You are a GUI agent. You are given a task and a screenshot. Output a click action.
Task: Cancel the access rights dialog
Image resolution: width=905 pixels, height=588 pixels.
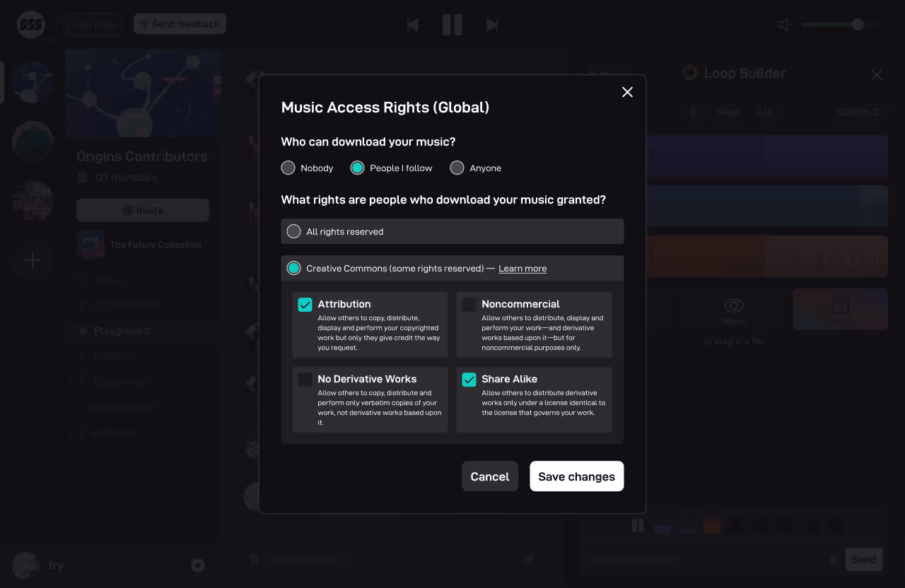point(490,476)
